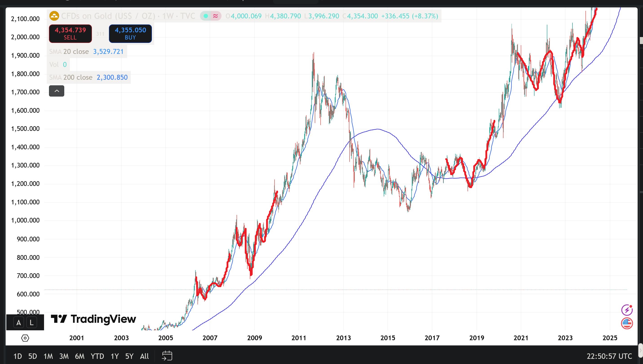
Task: Click the Vol indicator legend label
Action: 54,64
